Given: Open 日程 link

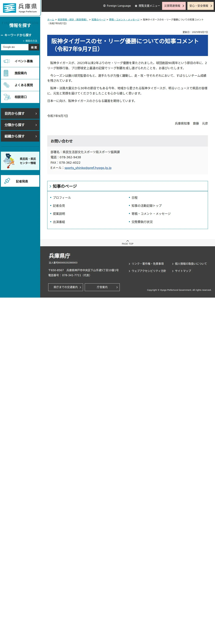Looking at the screenshot, I should tap(134, 198).
